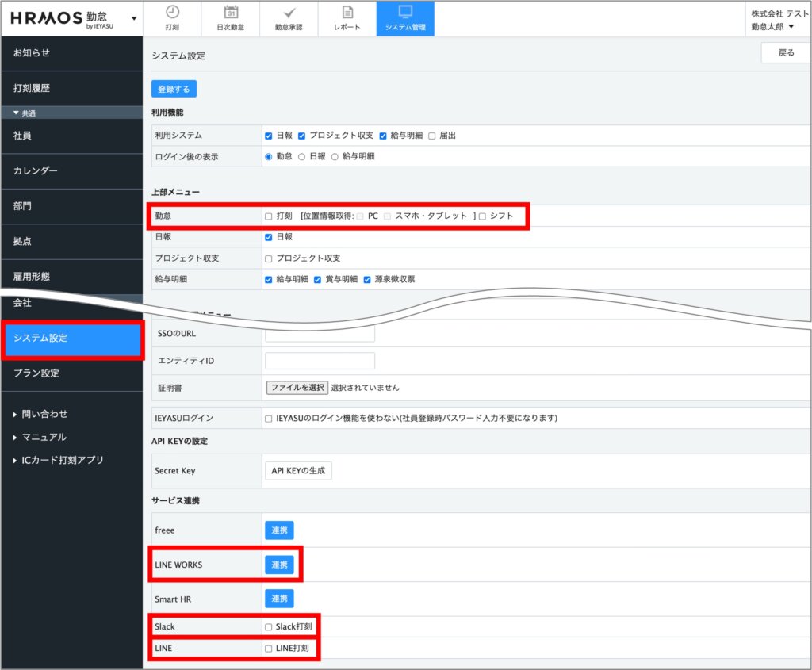Screen dimensions: 812x670
Task: Select the 給与明細 radio for ログイン後の表示
Action: [335, 157]
